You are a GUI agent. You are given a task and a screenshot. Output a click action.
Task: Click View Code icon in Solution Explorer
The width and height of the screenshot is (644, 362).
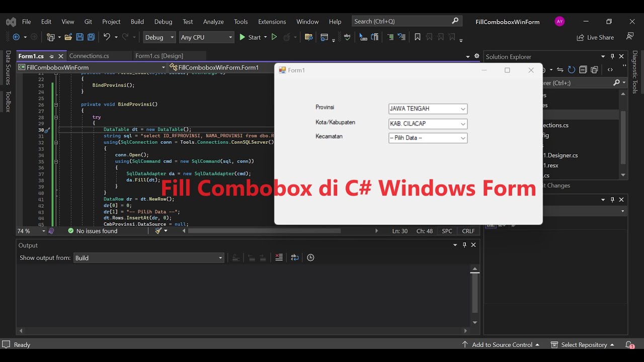click(610, 70)
